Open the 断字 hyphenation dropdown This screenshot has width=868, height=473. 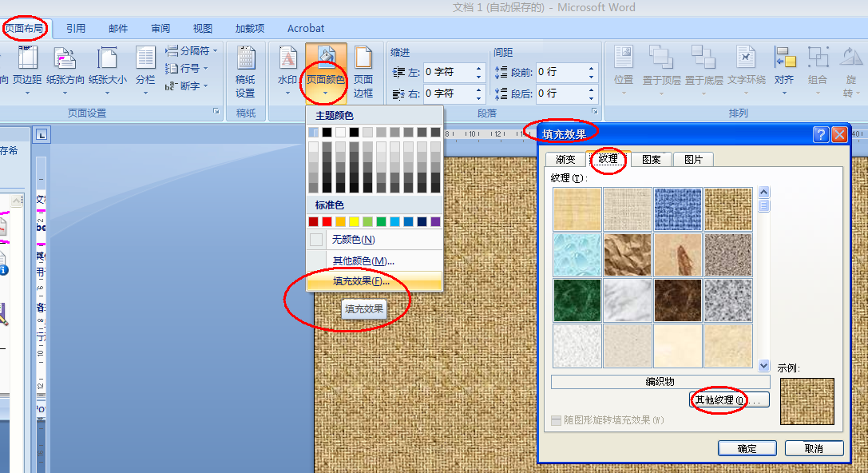[x=187, y=85]
